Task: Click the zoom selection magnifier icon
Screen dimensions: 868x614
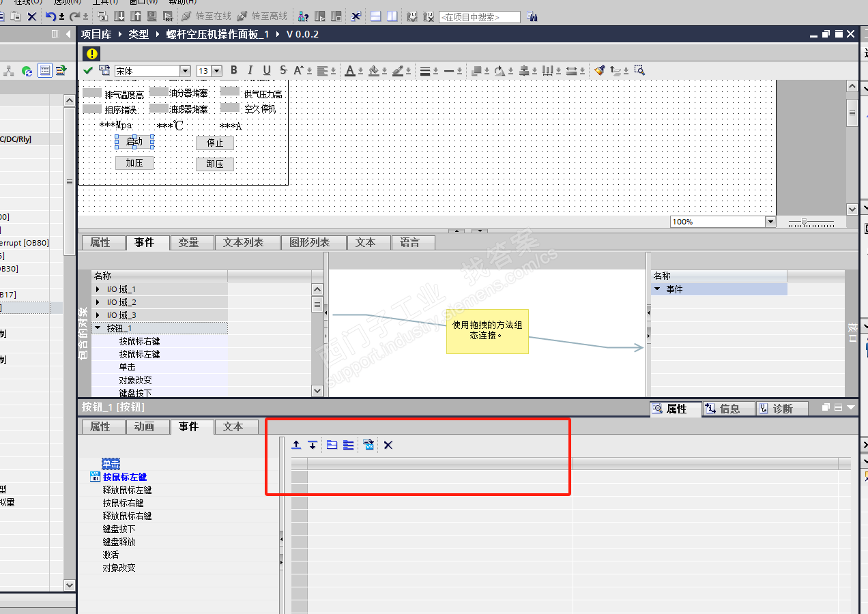Action: point(639,70)
